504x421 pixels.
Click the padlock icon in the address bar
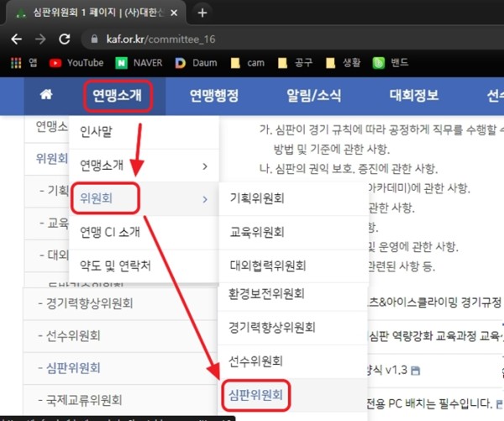94,39
